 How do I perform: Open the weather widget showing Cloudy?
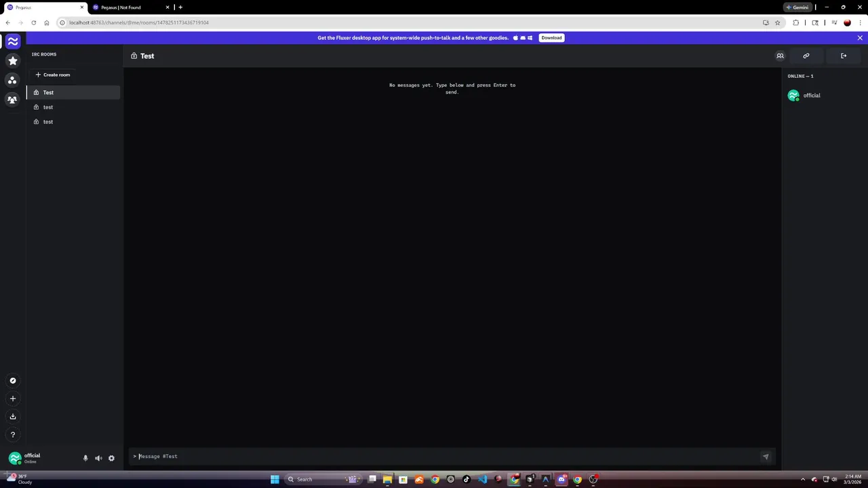[x=19, y=479]
